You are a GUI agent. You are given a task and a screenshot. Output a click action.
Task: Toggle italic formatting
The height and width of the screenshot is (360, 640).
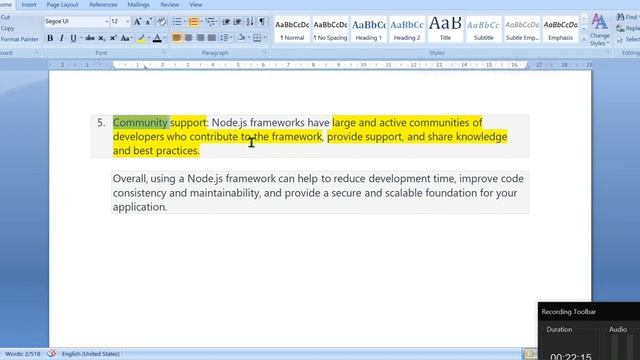point(62,38)
